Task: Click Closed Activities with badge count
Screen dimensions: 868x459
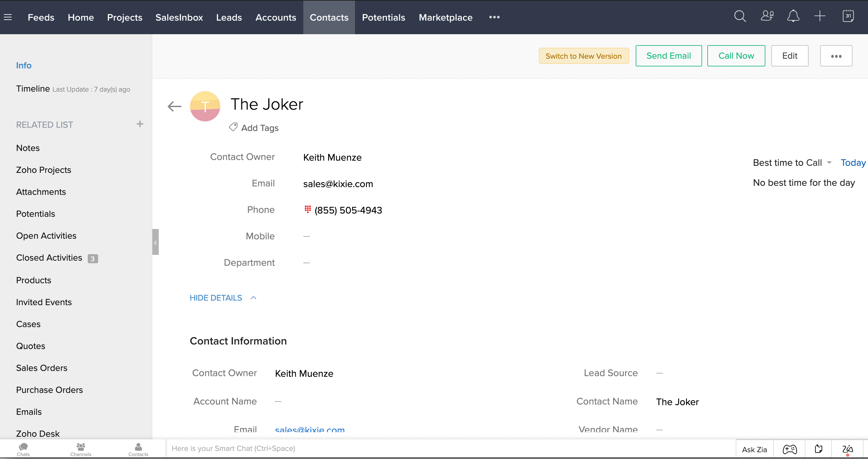Action: (x=57, y=258)
